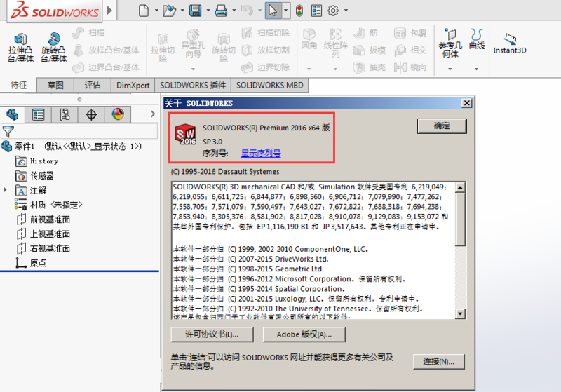Click the New document icon
Screen dimensions: 561x392
click(144, 11)
